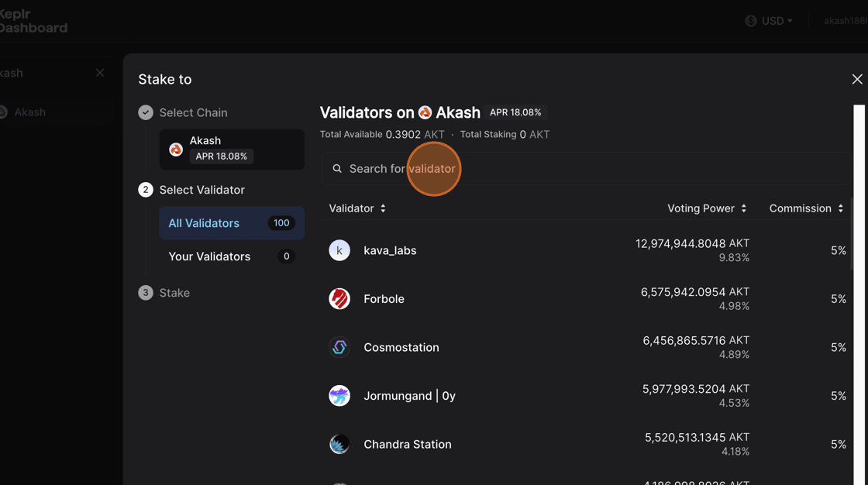The height and width of the screenshot is (485, 868).
Task: Close the Stake to dialog
Action: pyautogui.click(x=856, y=79)
